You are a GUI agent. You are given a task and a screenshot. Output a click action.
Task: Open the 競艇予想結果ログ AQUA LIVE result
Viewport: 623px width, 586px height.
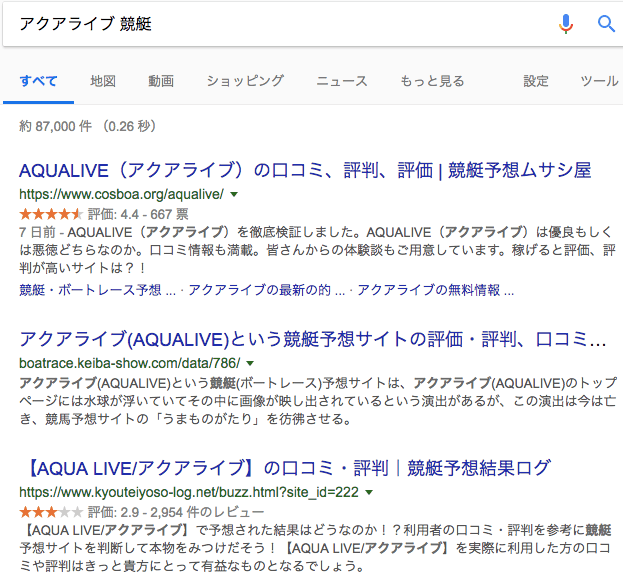click(x=285, y=468)
